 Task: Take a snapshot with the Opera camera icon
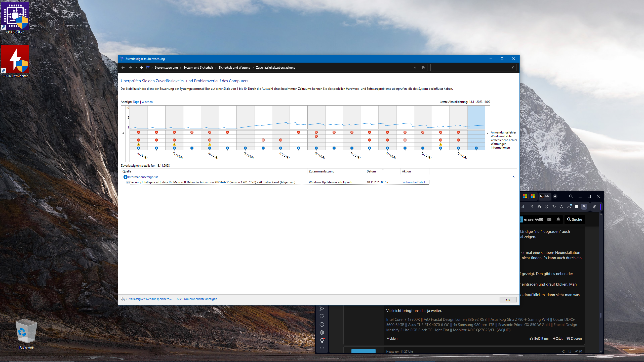(x=539, y=207)
